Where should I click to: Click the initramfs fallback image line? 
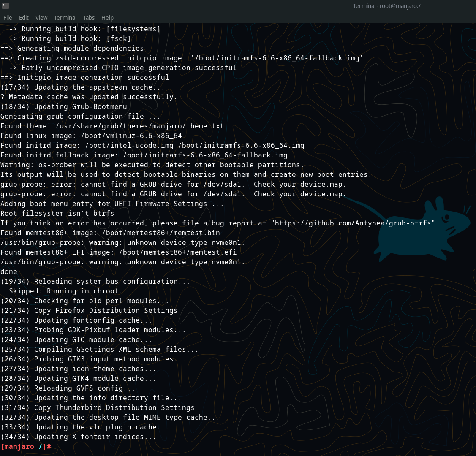click(144, 155)
